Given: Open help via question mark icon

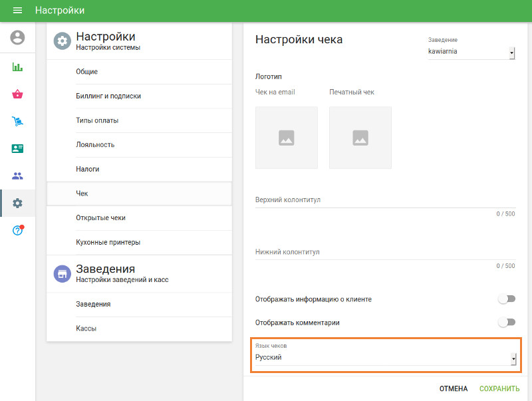Looking at the screenshot, I should pos(17,230).
